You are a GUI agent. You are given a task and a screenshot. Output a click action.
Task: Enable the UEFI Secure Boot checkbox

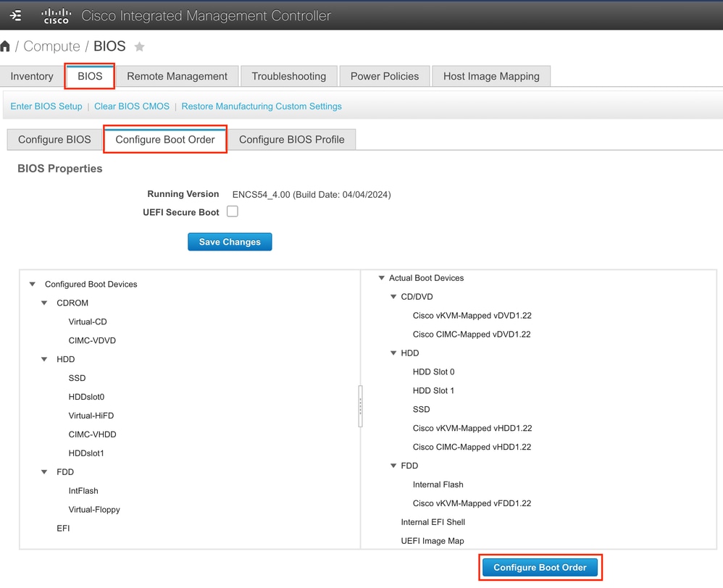(x=233, y=211)
